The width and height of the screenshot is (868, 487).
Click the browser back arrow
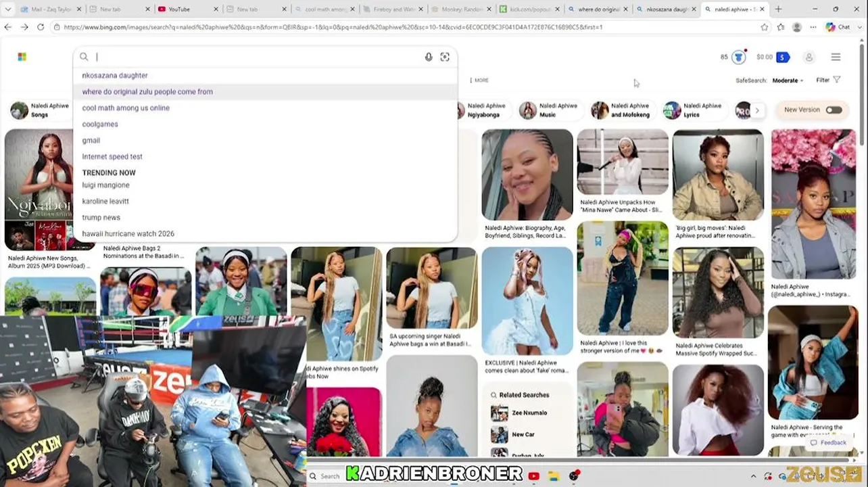8,27
